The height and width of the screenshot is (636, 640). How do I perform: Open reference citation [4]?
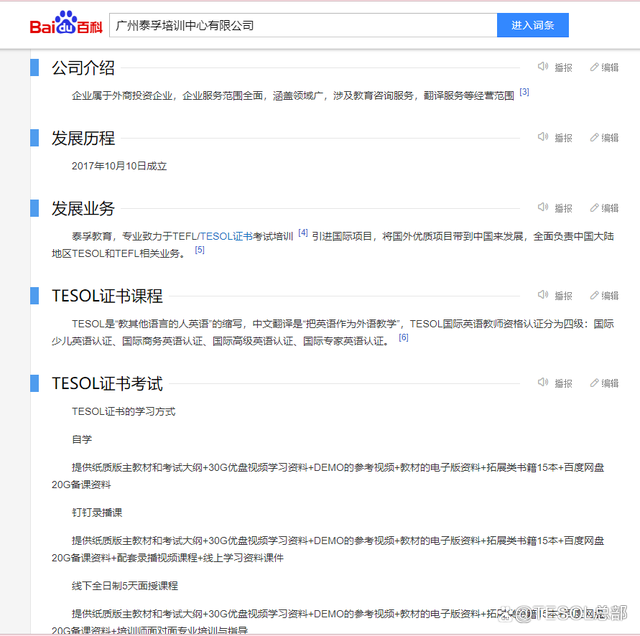click(x=303, y=233)
